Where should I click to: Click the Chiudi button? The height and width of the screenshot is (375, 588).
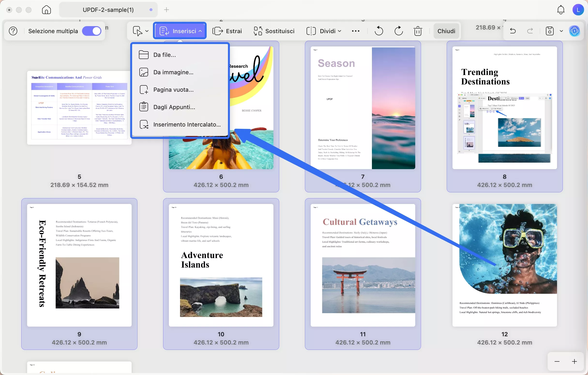click(x=446, y=31)
